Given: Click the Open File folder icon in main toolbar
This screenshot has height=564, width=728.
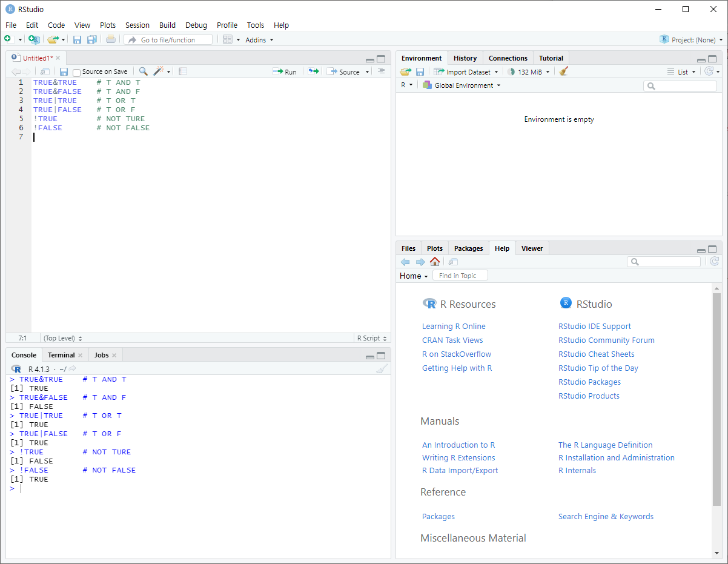Looking at the screenshot, I should click(53, 39).
